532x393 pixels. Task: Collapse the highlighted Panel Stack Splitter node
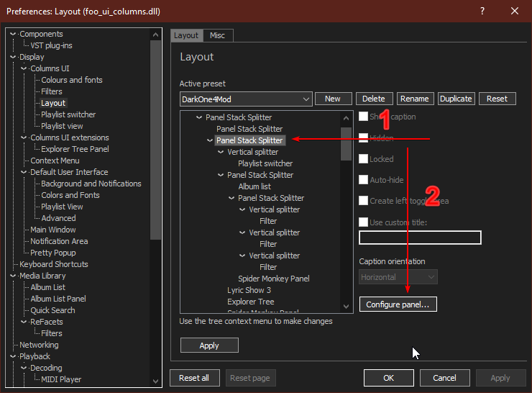pos(210,140)
